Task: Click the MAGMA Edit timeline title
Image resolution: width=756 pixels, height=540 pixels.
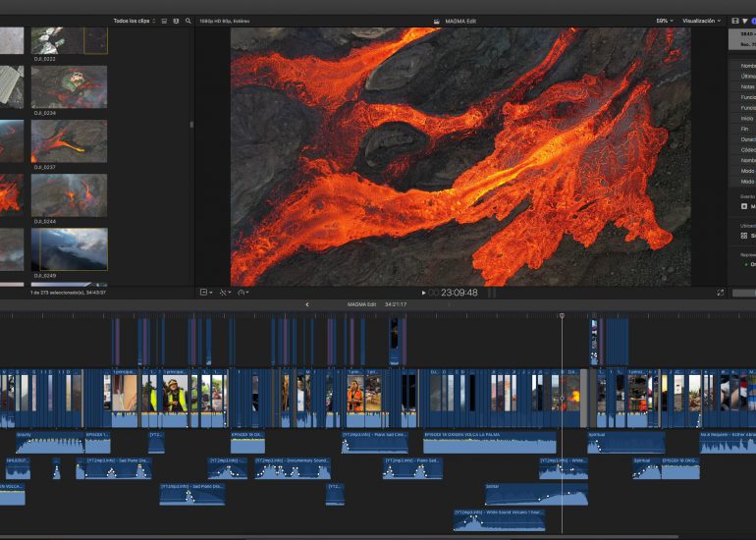Action: pos(361,304)
